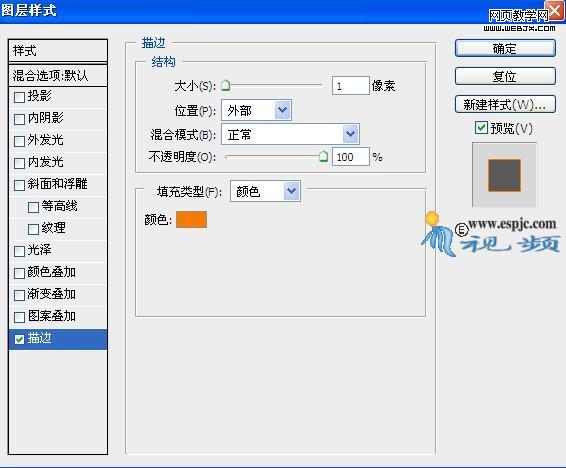The height and width of the screenshot is (468, 566).
Task: Tick the 渐变叠加 checkbox
Action: (x=19, y=295)
